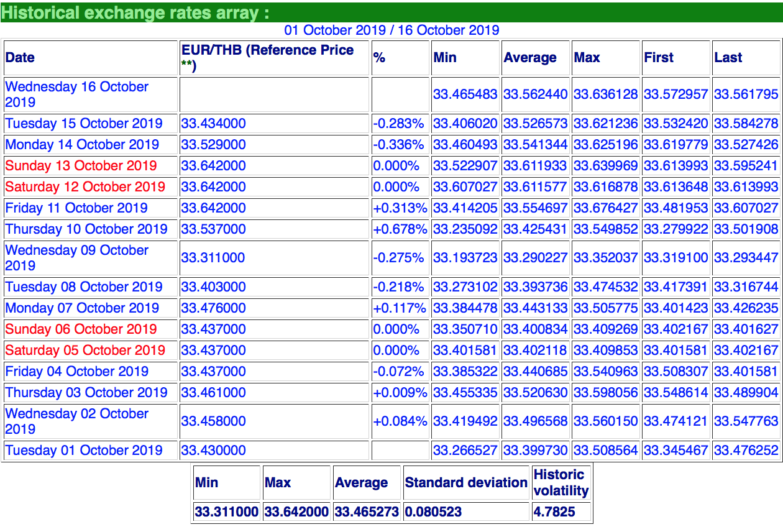Click the Saturday 12 October 2019 link
This screenshot has width=783, height=532.
coord(85,187)
